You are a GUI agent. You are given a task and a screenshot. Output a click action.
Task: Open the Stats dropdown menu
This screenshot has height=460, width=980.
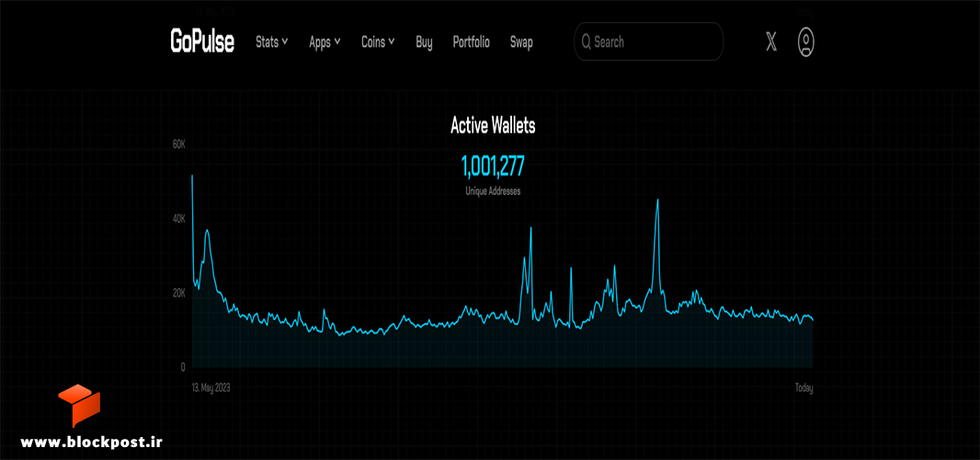pos(272,42)
